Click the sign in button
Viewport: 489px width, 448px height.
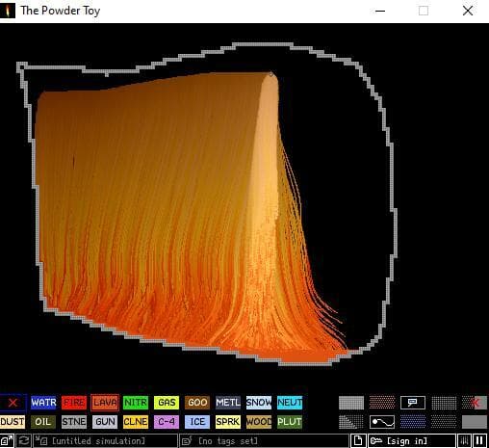point(412,441)
